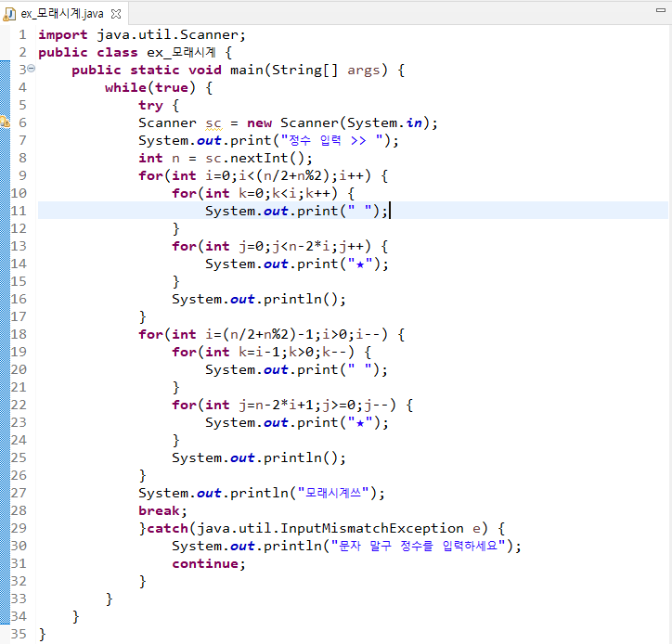Click 'System.out.println();' on line 16
Screen dimensions: 672x644
click(x=258, y=299)
